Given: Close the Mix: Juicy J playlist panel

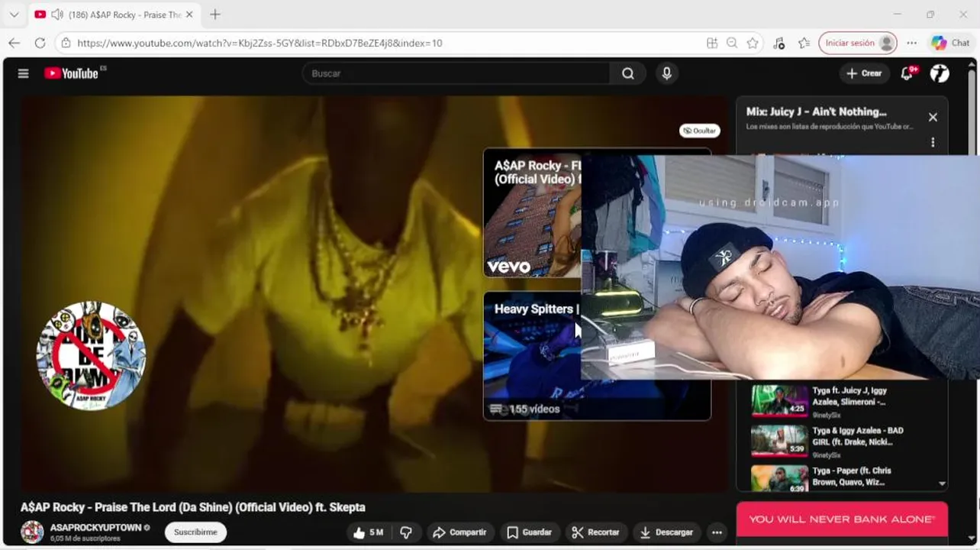Looking at the screenshot, I should (x=933, y=117).
